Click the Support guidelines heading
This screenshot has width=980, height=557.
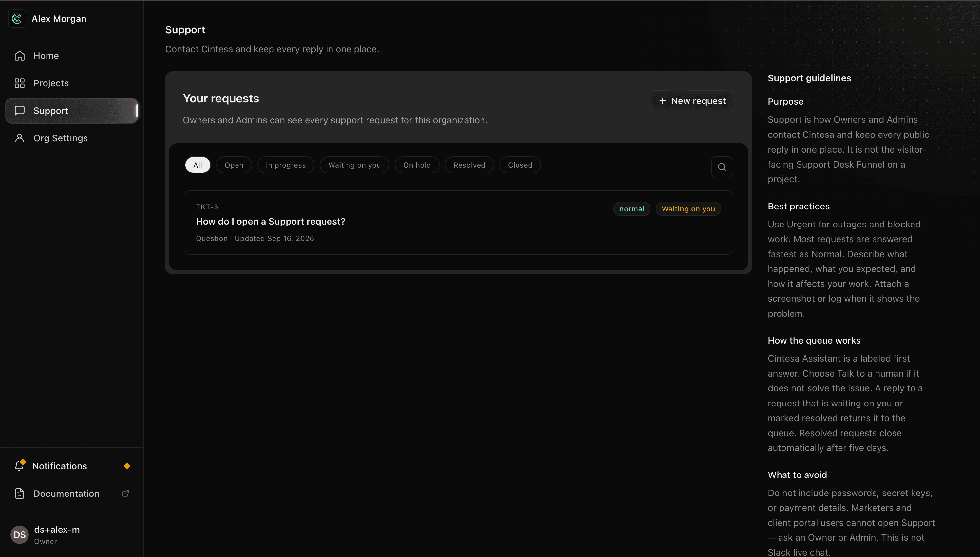[809, 78]
